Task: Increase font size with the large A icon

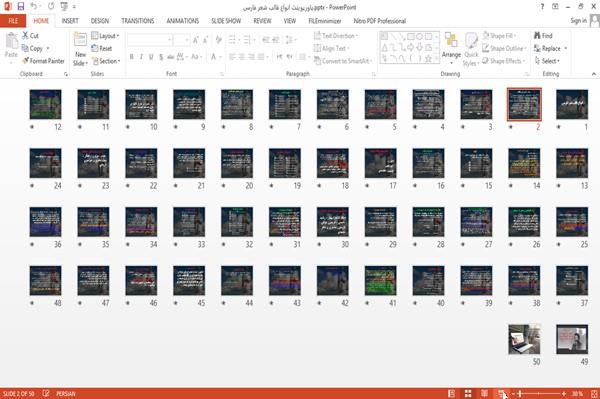Action: tap(196, 40)
